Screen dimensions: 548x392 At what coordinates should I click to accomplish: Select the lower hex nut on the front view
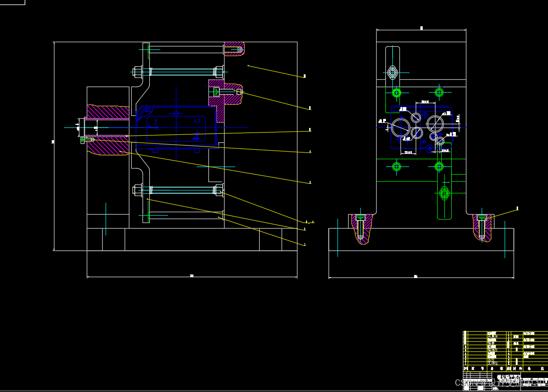(138, 190)
